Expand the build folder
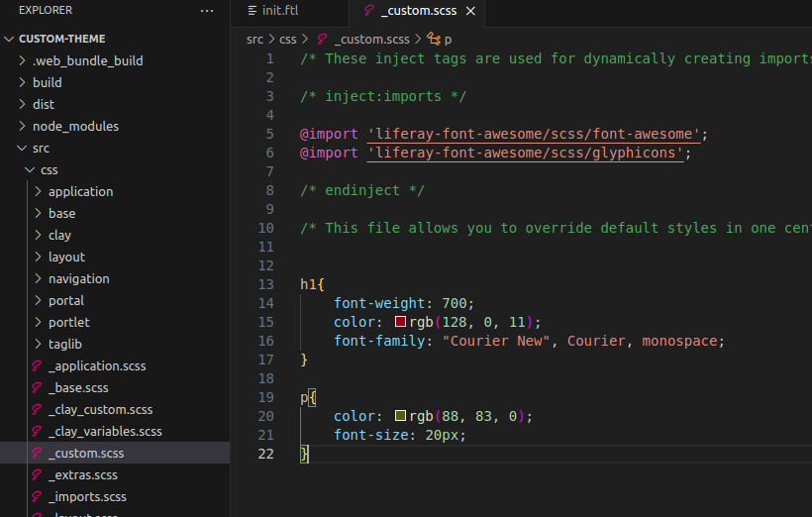 tap(22, 82)
